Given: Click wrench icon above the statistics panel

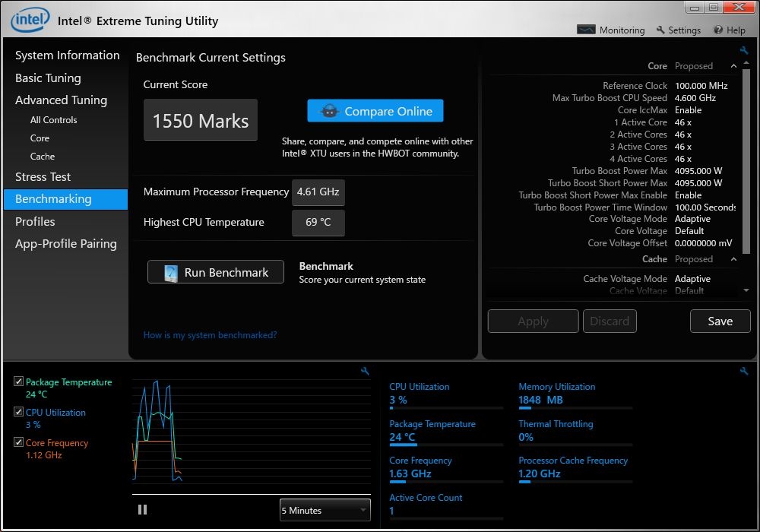Looking at the screenshot, I should (x=744, y=371).
